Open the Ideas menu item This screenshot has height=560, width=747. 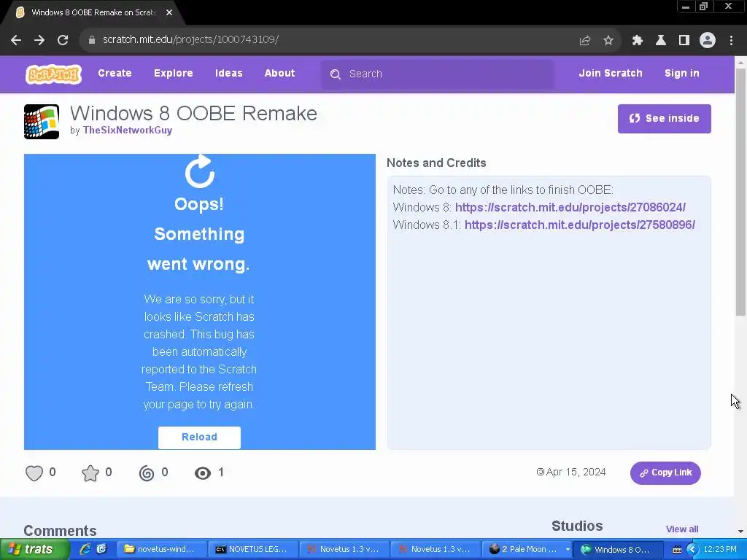point(228,74)
